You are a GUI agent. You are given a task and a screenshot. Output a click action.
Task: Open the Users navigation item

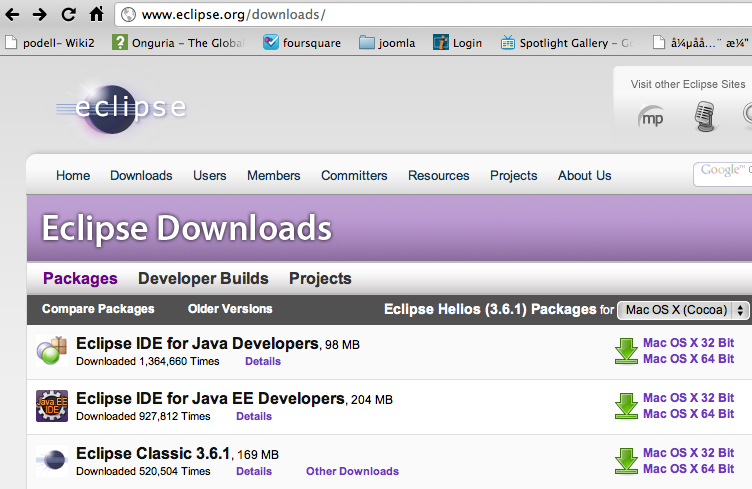point(210,175)
